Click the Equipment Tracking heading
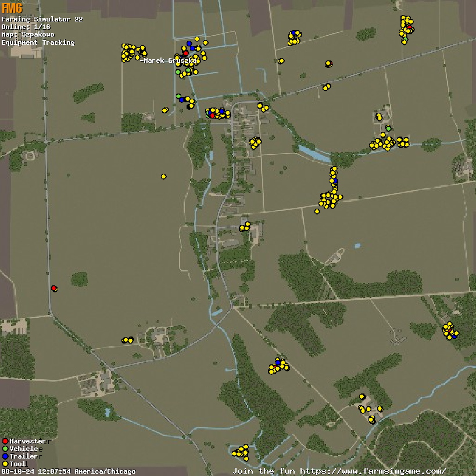The image size is (476, 476). (x=38, y=42)
